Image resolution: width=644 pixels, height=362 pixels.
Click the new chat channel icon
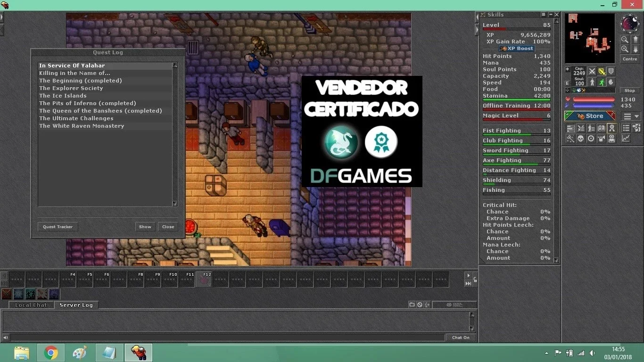[x=412, y=305]
